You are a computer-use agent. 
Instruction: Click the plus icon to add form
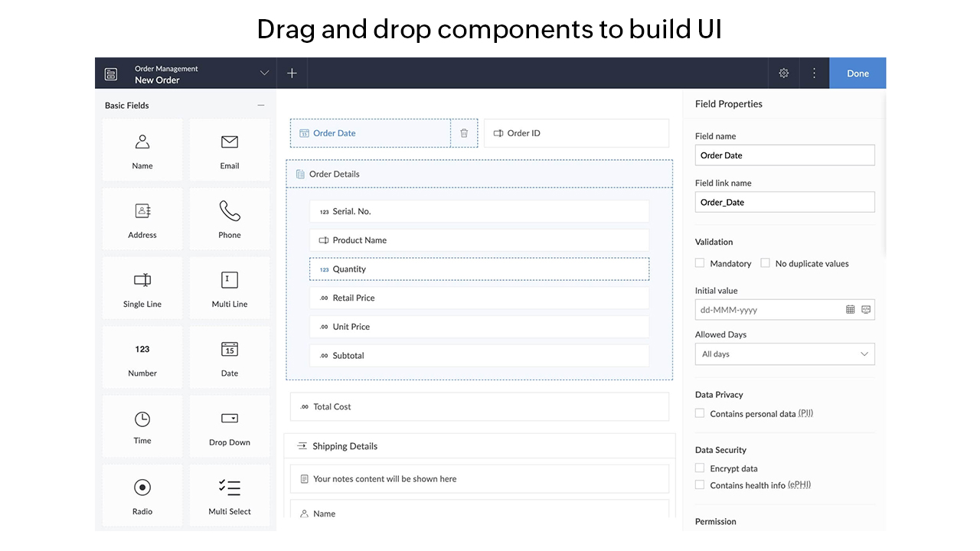click(x=292, y=73)
